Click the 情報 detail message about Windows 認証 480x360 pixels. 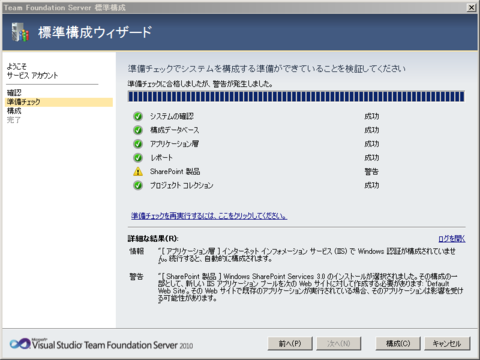click(x=307, y=255)
